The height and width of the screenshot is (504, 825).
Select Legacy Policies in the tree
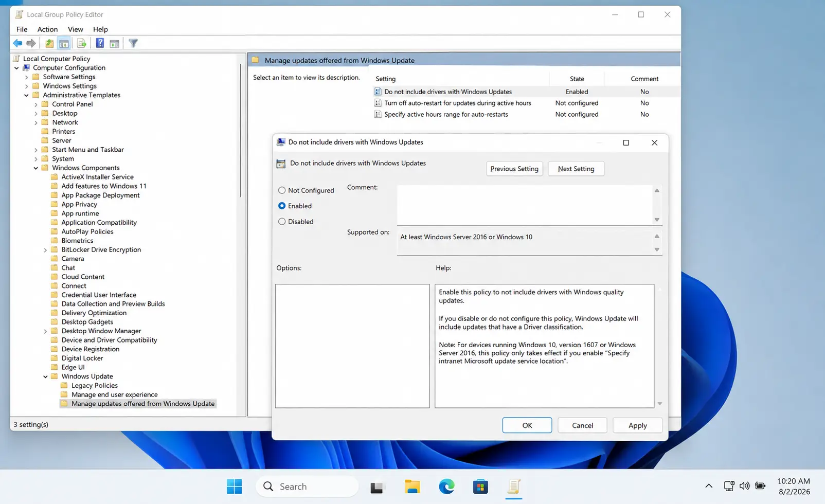click(x=95, y=386)
